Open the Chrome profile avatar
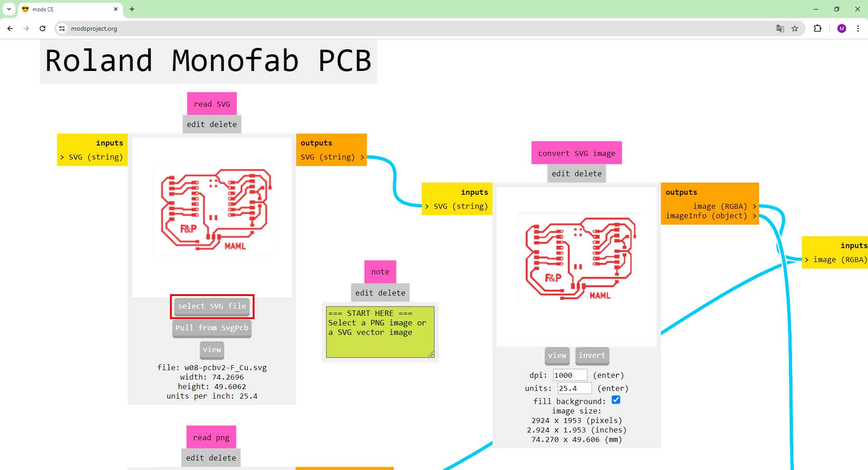The width and height of the screenshot is (868, 470). point(841,28)
